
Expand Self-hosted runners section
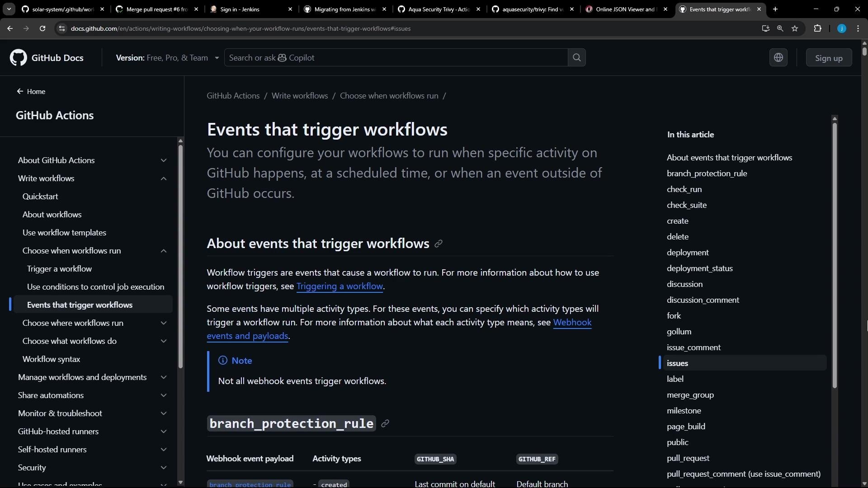point(164,450)
